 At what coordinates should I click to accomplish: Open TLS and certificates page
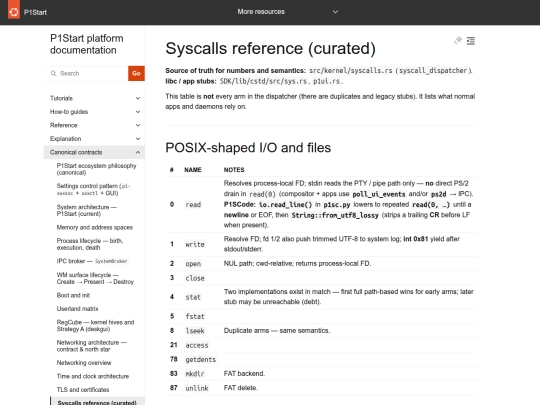[83, 390]
